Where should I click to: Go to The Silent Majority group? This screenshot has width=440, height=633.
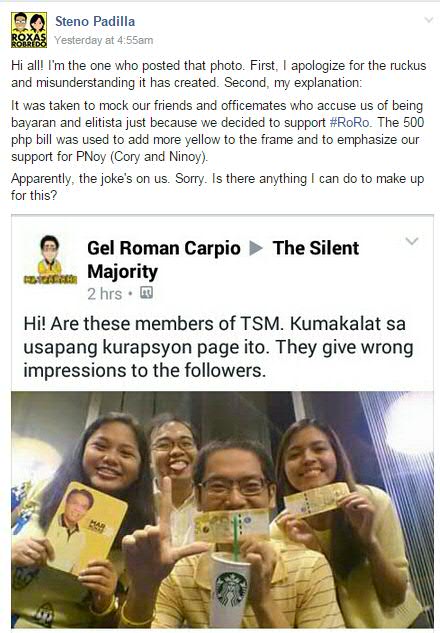(x=223, y=260)
